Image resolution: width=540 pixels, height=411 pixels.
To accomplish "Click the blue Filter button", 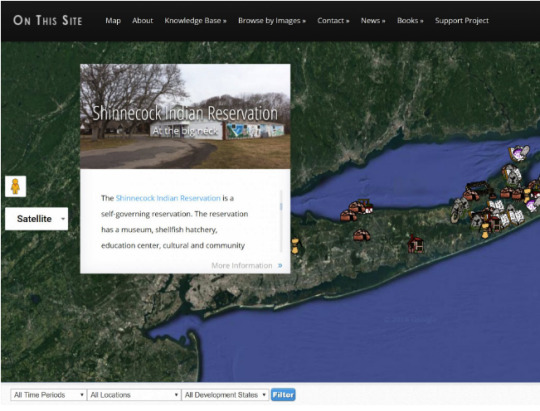I will 283,395.
